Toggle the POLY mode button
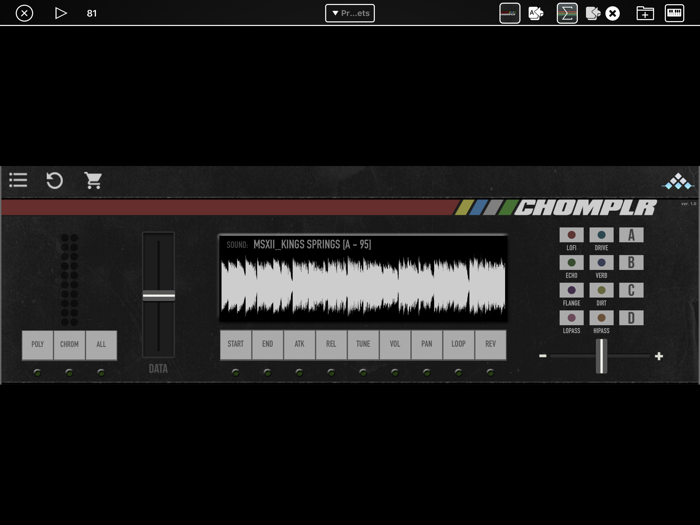This screenshot has height=525, width=700. pyautogui.click(x=38, y=345)
